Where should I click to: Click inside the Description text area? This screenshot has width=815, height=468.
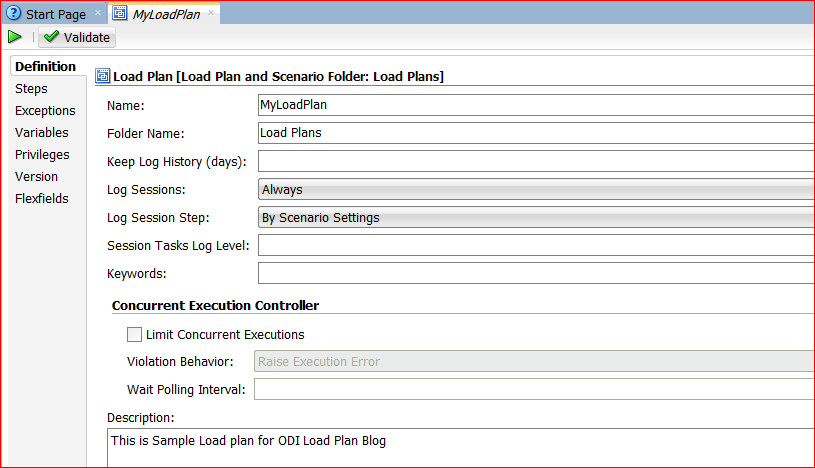pos(460,447)
